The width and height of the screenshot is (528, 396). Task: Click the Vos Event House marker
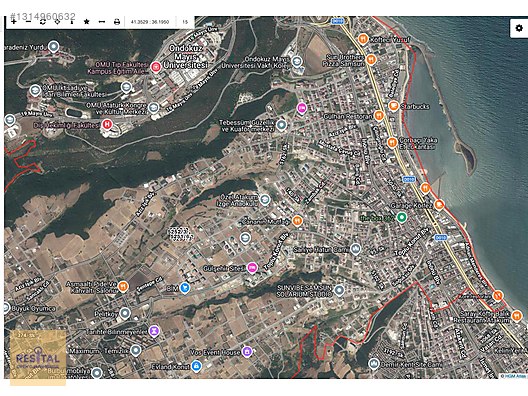click(x=247, y=352)
